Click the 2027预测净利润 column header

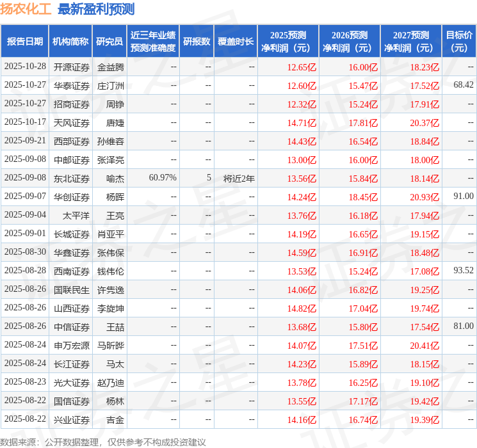(411, 41)
